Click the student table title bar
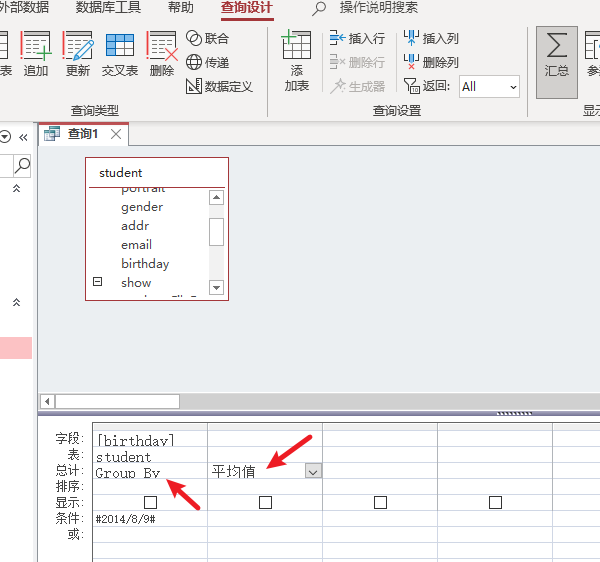This screenshot has height=562, width=600. pyautogui.click(x=157, y=173)
